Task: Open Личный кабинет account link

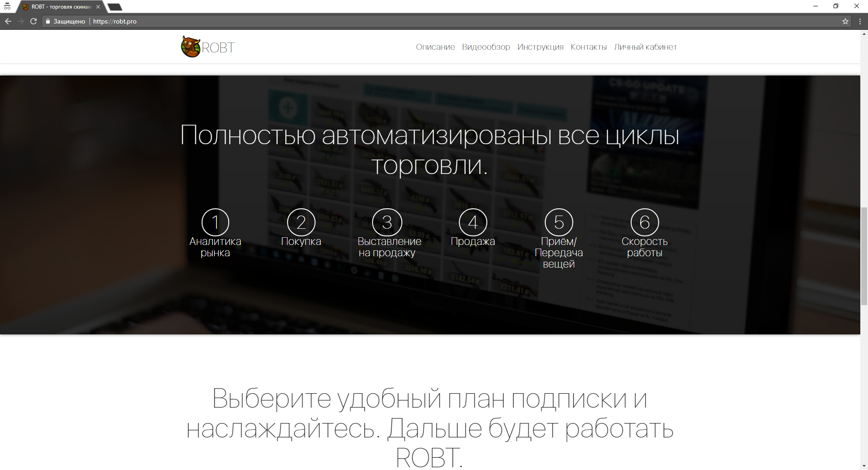Action: click(x=645, y=47)
